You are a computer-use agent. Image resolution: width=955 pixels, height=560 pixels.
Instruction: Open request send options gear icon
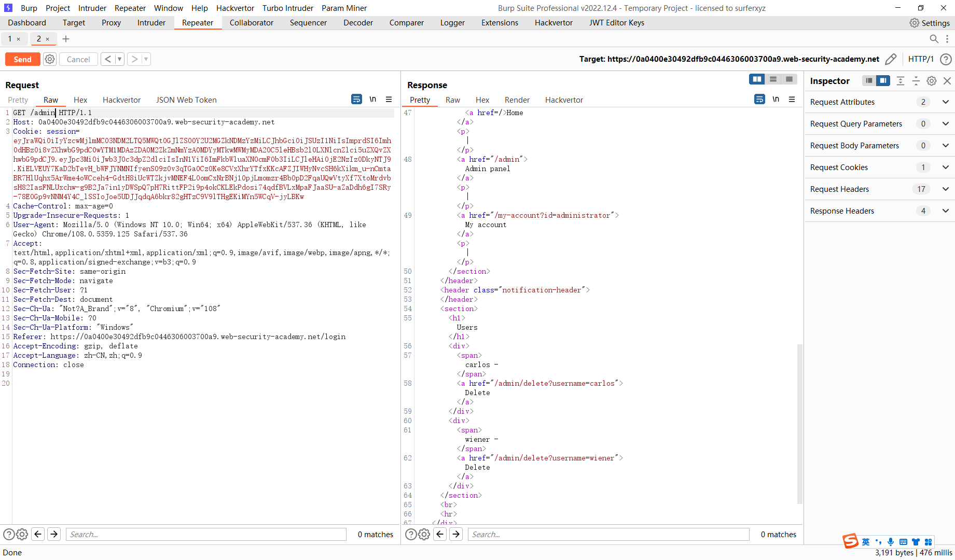coord(50,59)
